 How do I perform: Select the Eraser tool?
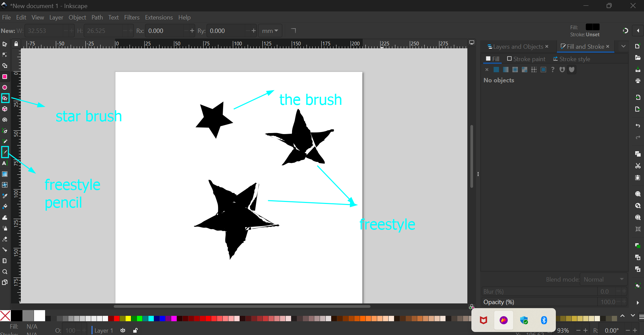pos(5,239)
